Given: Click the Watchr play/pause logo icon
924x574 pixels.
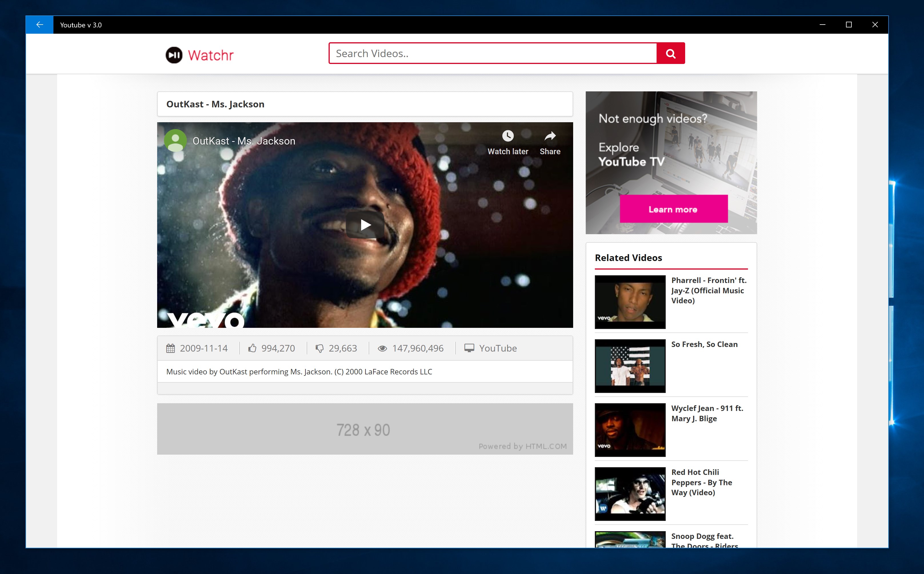Looking at the screenshot, I should pos(174,55).
